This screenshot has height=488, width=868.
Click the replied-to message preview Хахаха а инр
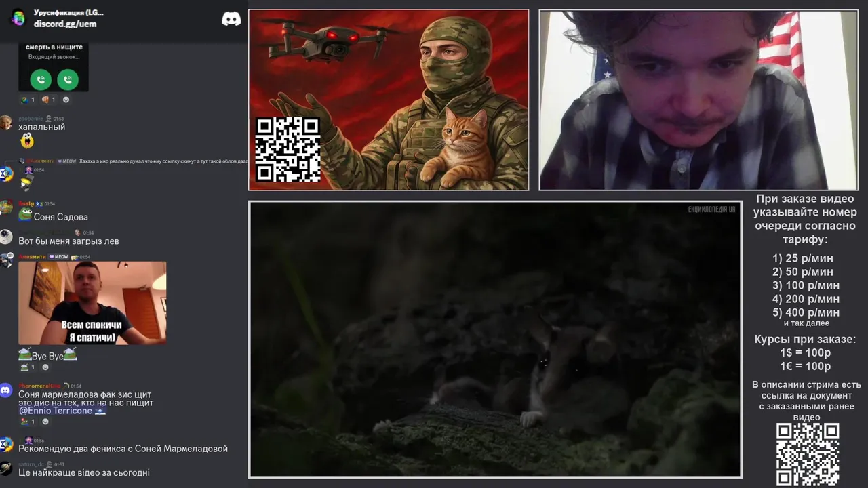coord(163,161)
